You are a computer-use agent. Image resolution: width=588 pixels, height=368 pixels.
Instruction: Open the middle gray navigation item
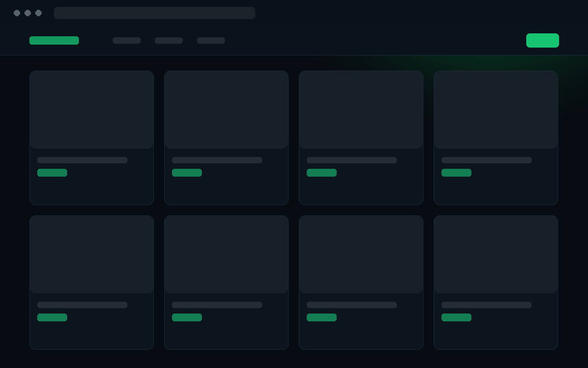point(169,40)
